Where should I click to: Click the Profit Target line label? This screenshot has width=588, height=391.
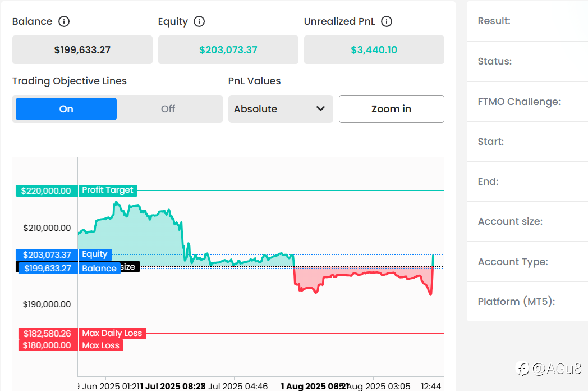coord(108,190)
